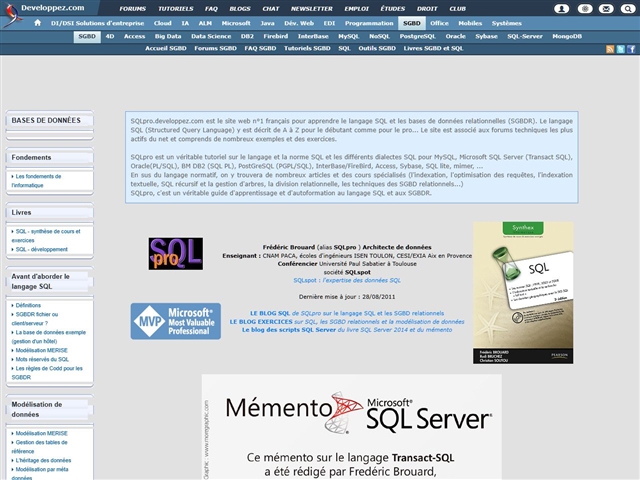Click the BASES DE DONNÉES sidebar heading
640x480 pixels.
coord(46,120)
